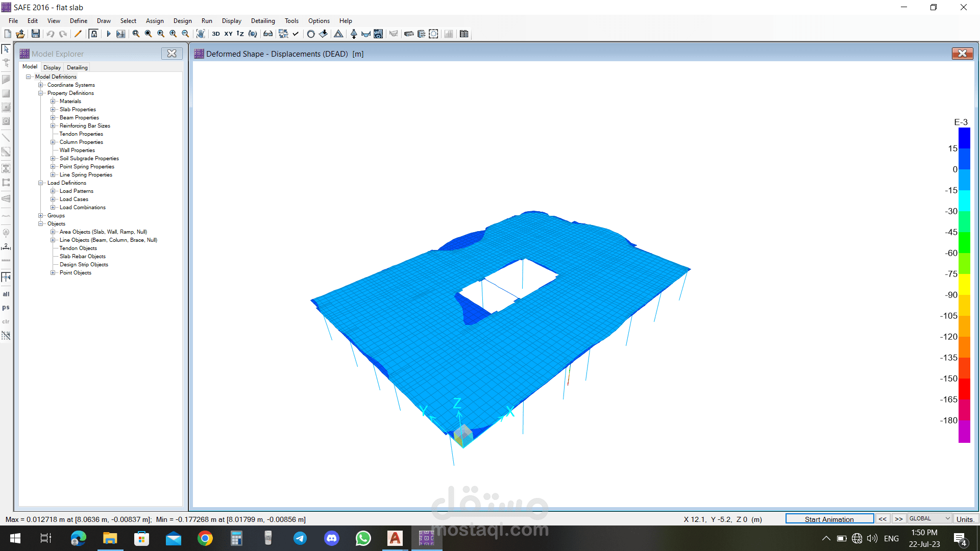Open the Detailing menu
This screenshot has height=551, width=980.
pyautogui.click(x=263, y=21)
